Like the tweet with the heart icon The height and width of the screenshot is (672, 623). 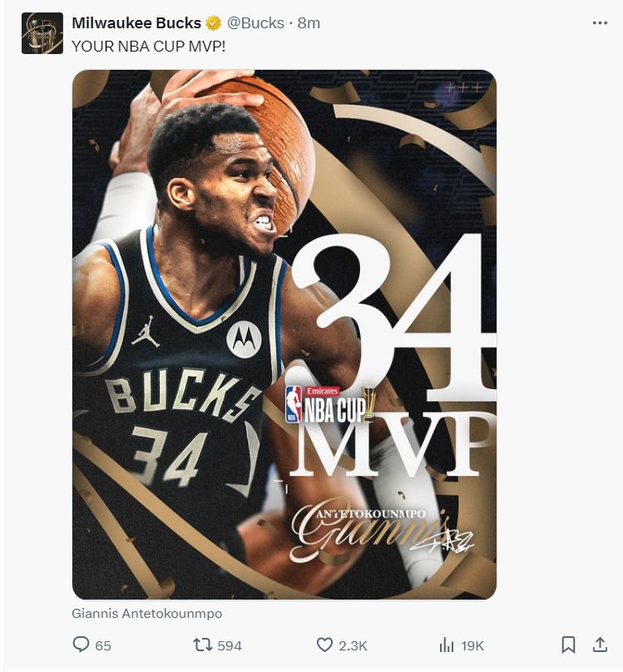pyautogui.click(x=325, y=645)
